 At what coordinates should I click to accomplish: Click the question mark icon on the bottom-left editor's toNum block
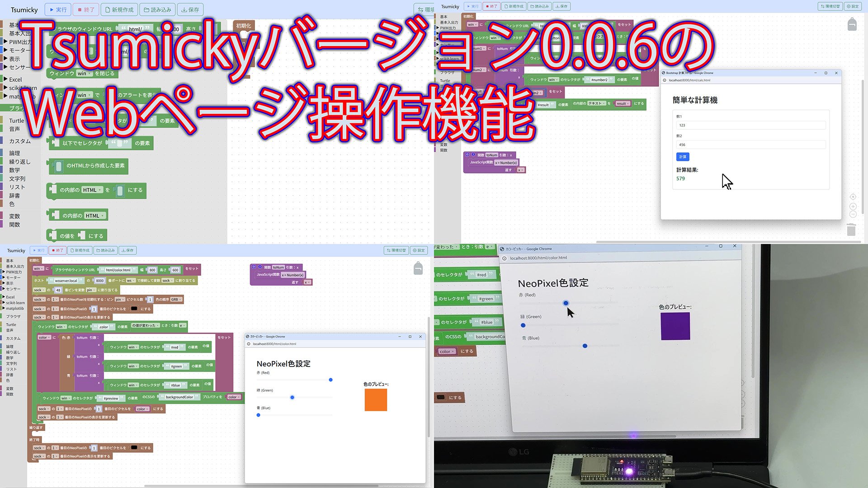(260, 267)
